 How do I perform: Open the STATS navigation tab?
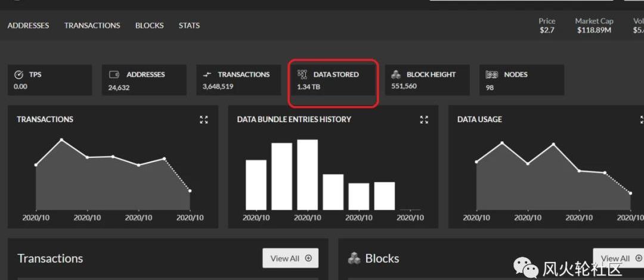point(189,26)
